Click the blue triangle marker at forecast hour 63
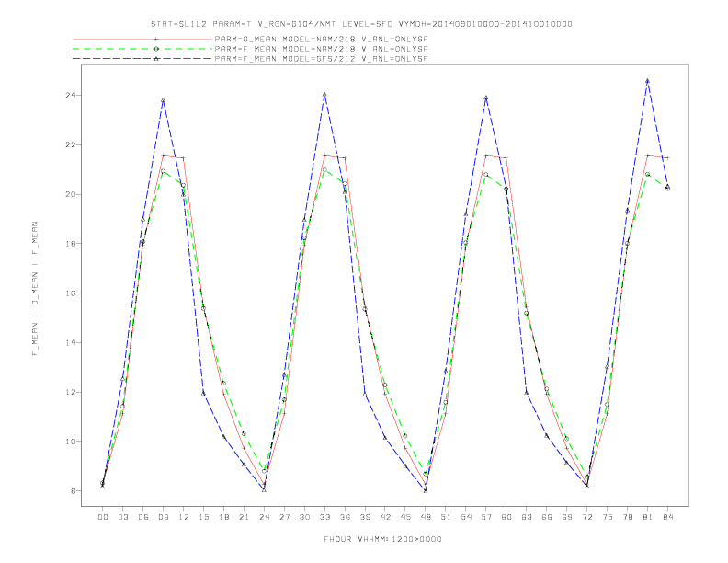Image resolution: width=728 pixels, height=563 pixels. click(x=527, y=393)
